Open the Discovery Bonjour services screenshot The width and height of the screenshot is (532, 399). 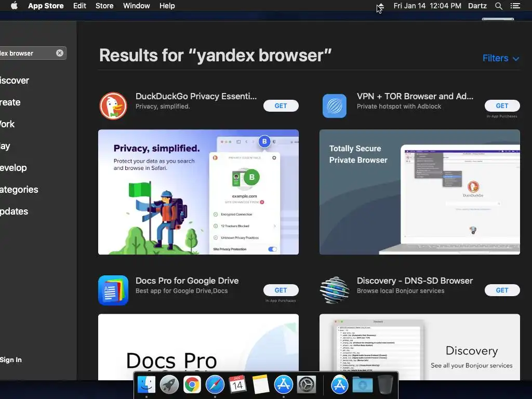420,347
